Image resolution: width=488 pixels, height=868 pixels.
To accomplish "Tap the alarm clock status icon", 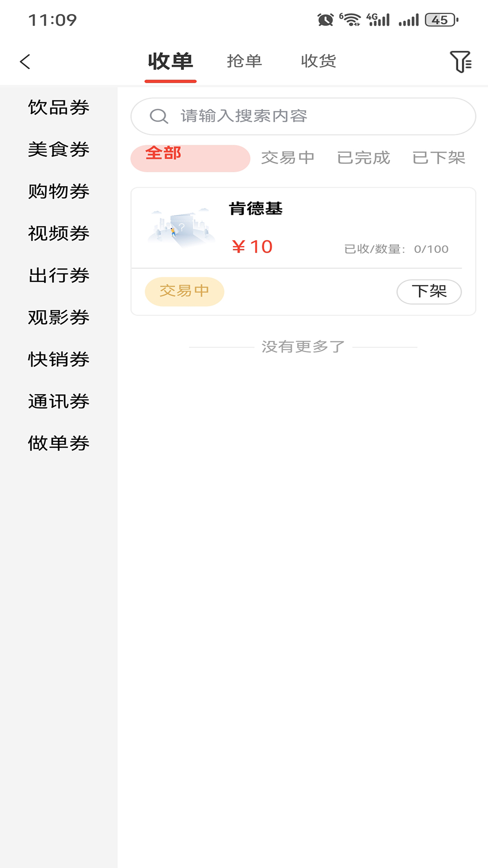I will [325, 20].
